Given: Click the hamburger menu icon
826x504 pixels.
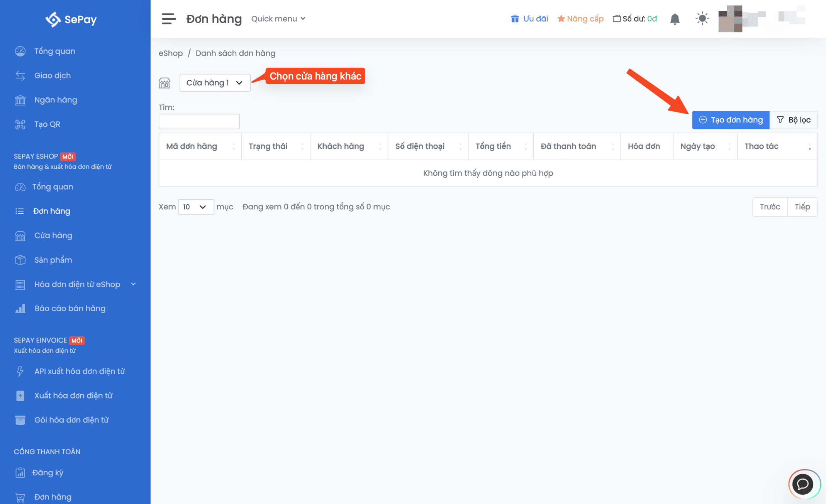Looking at the screenshot, I should [x=169, y=19].
